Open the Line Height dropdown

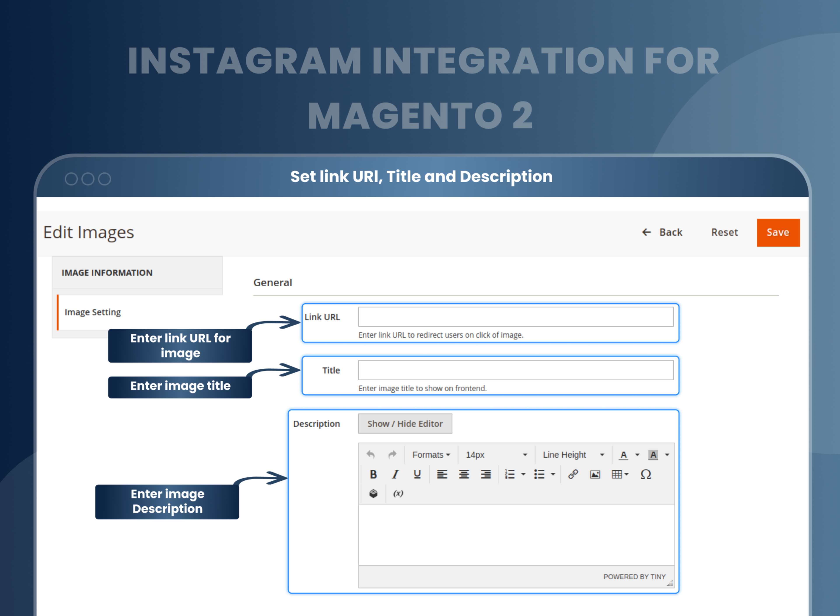[573, 455]
